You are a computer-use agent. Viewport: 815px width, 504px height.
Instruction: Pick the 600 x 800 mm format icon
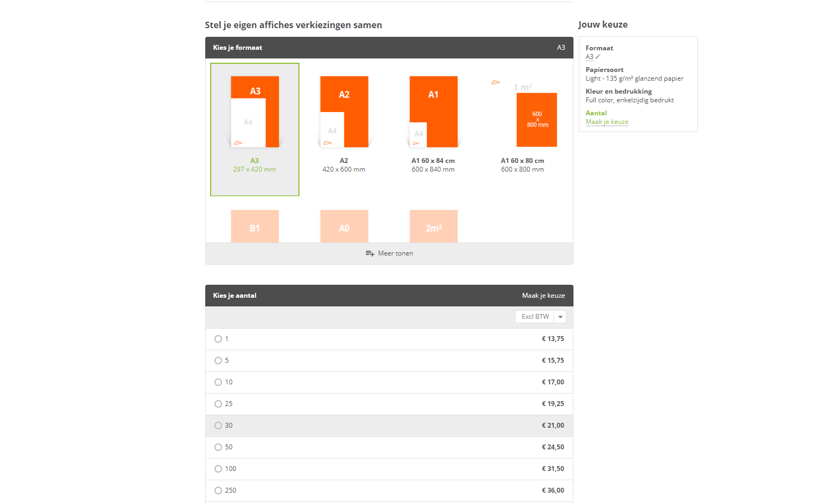pyautogui.click(x=536, y=120)
